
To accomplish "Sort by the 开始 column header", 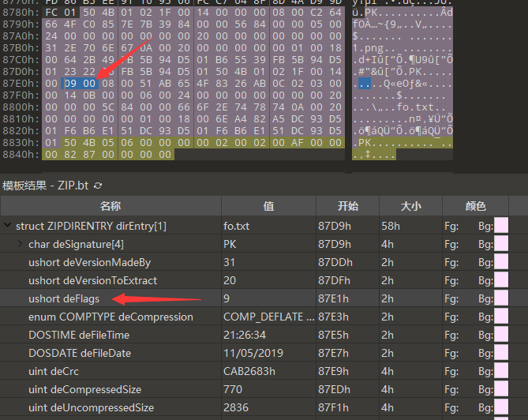I will [347, 206].
